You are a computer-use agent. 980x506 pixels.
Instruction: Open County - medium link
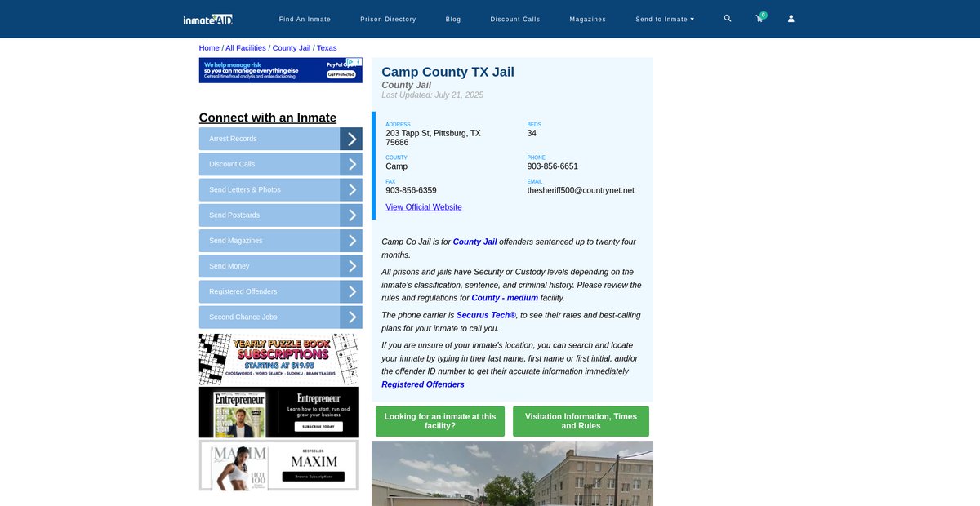pos(505,298)
